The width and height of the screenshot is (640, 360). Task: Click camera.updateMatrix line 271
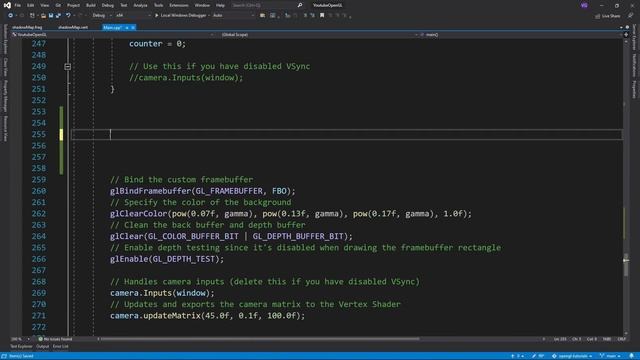click(207, 316)
